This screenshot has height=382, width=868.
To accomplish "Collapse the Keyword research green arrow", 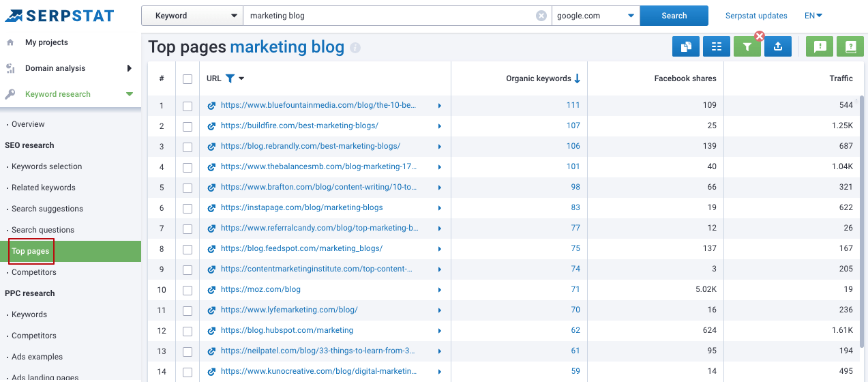I will click(x=130, y=94).
